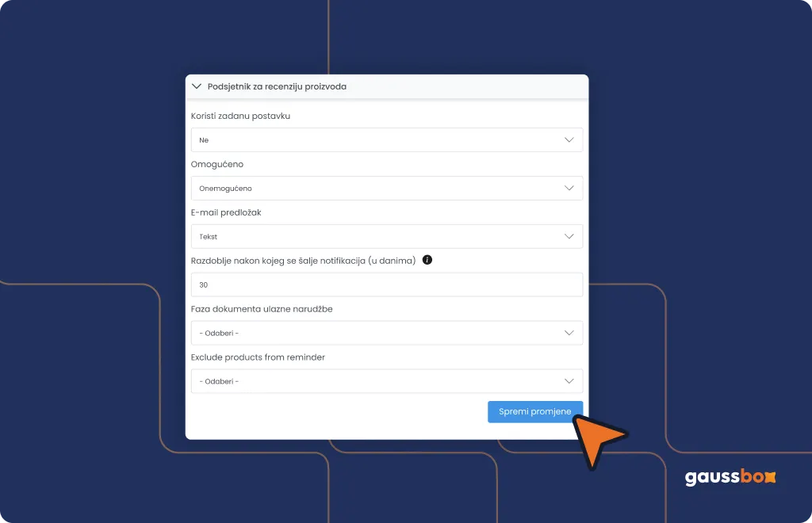Click chevron arrow in Faza dokumenta field
The height and width of the screenshot is (523, 812).
click(x=569, y=333)
